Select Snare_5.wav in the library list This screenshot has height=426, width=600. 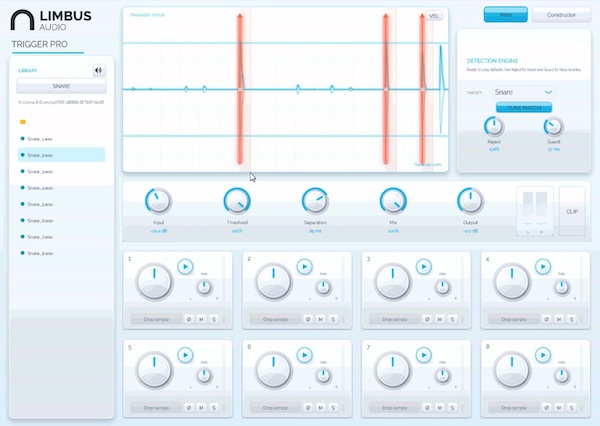tap(61, 204)
